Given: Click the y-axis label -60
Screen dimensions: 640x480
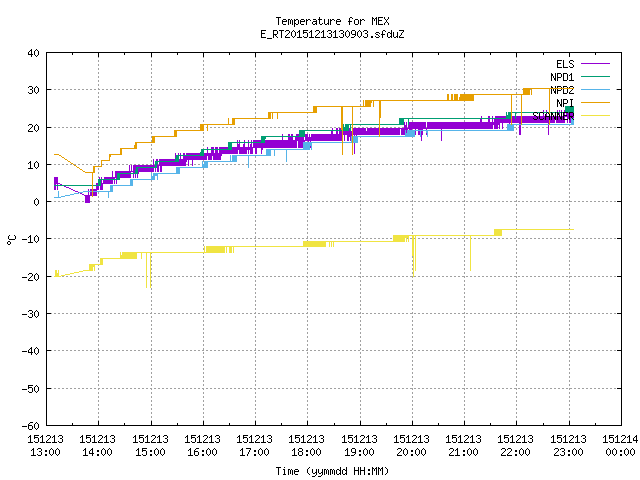Looking at the screenshot, I should 31,426.
